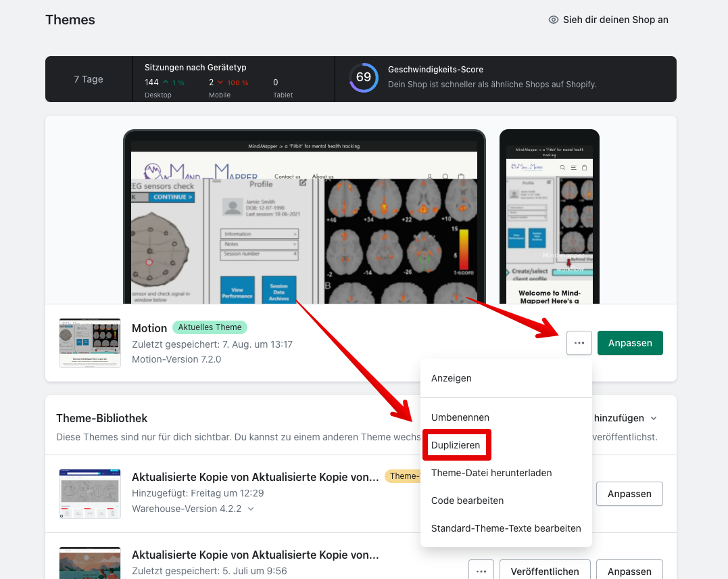Click the eye icon beside 'Sieh dir deinen Shop an'
Viewport: 728px width, 579px height.
tap(554, 20)
